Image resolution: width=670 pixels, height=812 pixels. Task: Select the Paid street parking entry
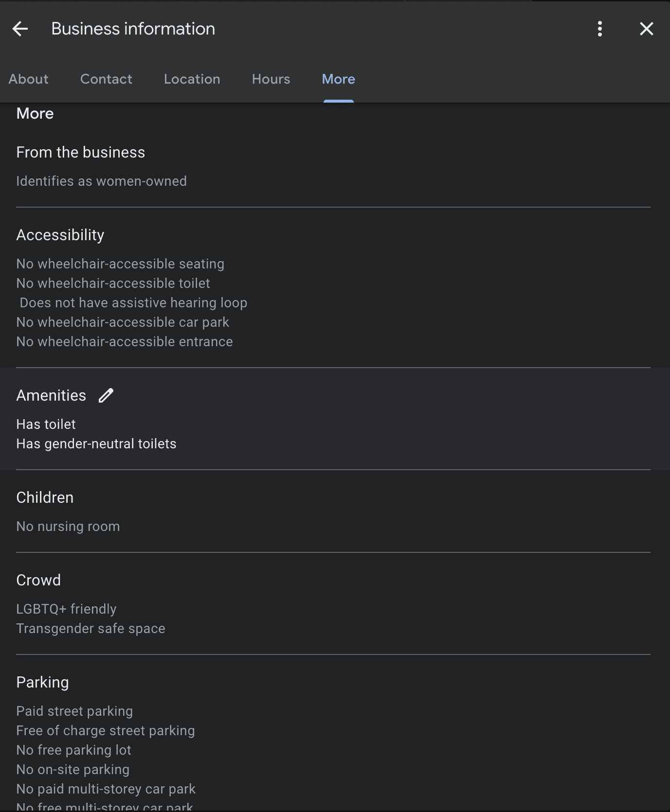[74, 711]
